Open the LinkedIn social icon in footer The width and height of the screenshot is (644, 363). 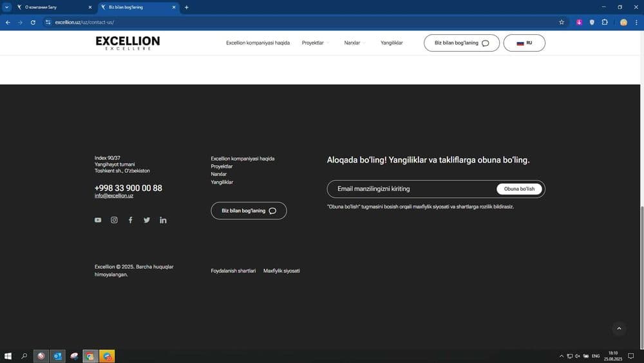pos(163,220)
